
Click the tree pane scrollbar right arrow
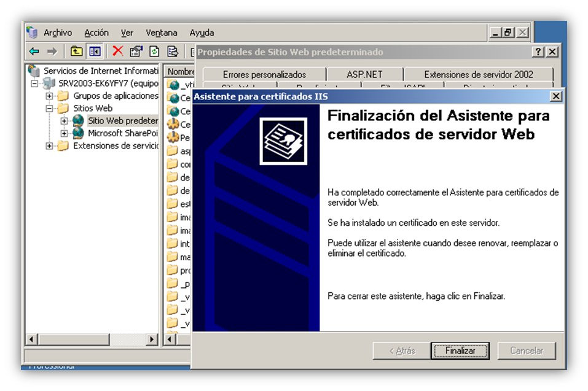pos(152,339)
